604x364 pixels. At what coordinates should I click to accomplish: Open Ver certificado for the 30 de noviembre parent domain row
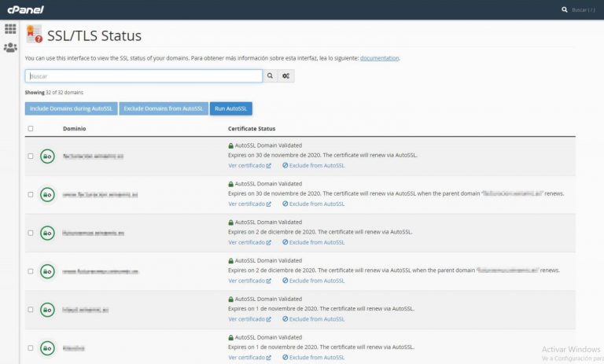pos(249,204)
